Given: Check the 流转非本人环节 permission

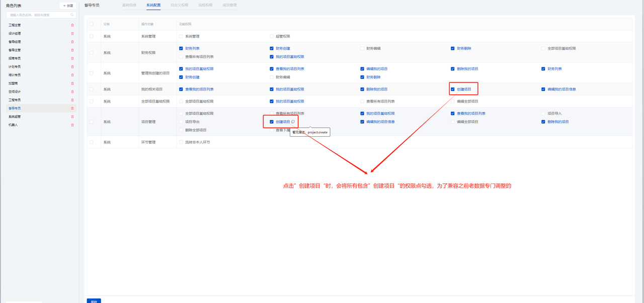Looking at the screenshot, I should [x=181, y=142].
